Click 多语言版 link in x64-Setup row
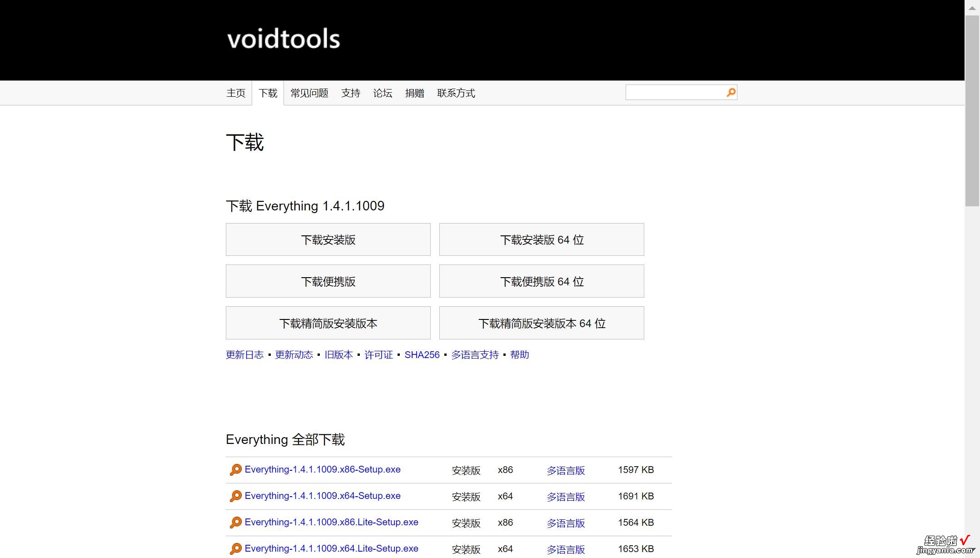Image resolution: width=980 pixels, height=558 pixels. [566, 497]
